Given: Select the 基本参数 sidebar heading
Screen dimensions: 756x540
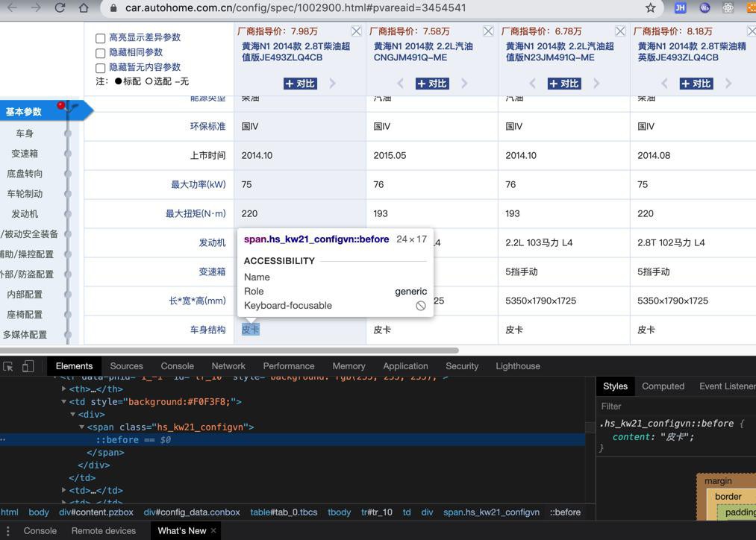Looking at the screenshot, I should [24, 112].
